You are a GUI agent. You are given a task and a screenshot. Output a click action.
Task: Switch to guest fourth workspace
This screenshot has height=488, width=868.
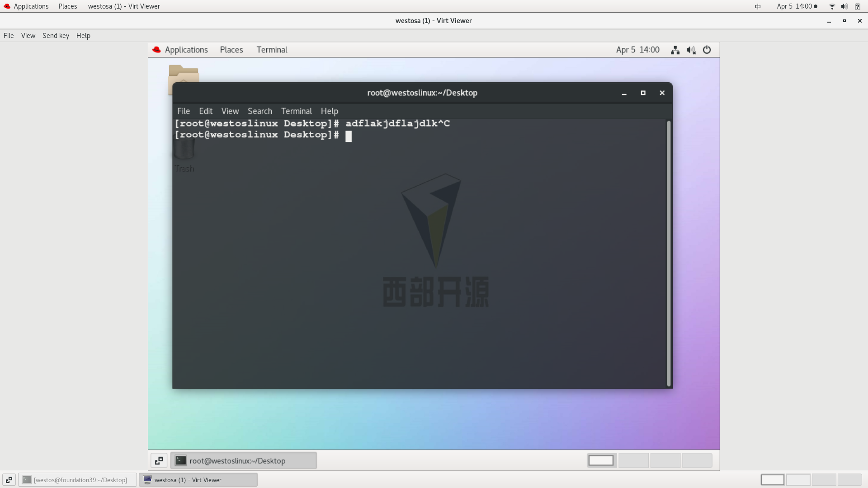[x=697, y=460]
